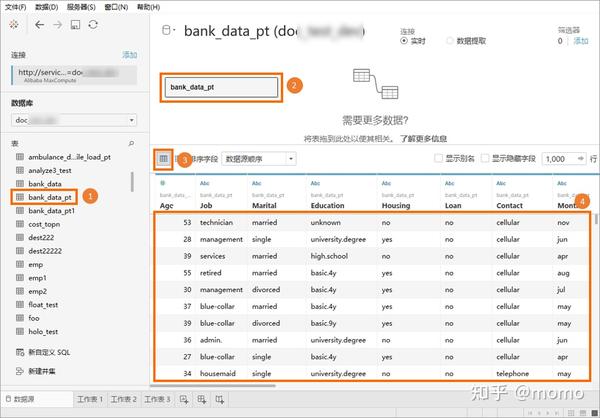Select the data extract radio button
Viewport: 600px width, 418px height.
coord(450,41)
